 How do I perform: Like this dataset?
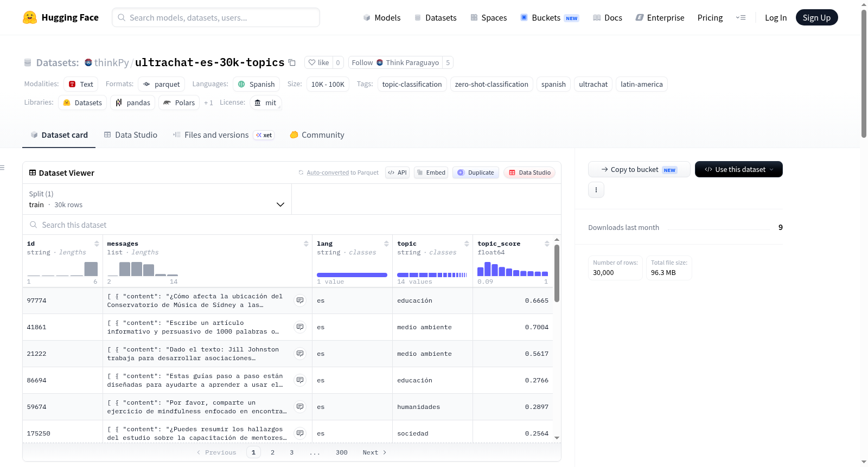pos(318,62)
